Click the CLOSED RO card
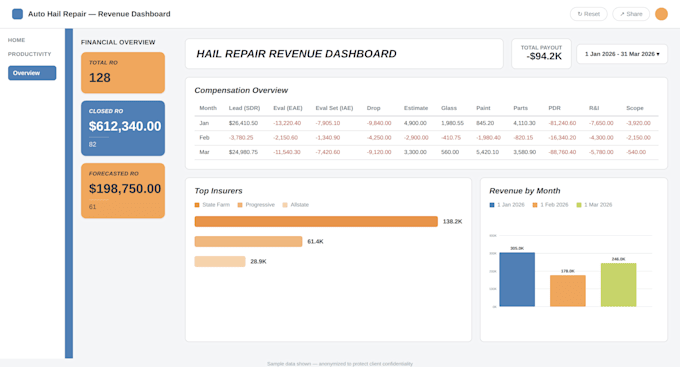680x367 pixels. (x=123, y=128)
